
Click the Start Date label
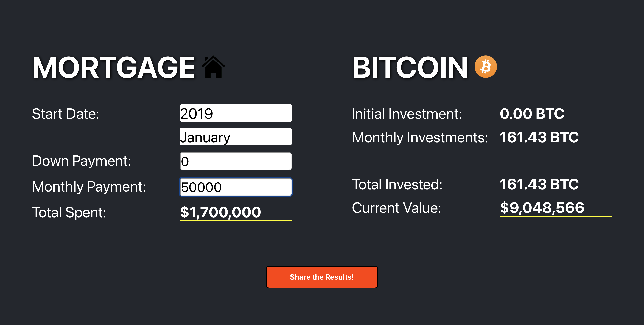(66, 114)
